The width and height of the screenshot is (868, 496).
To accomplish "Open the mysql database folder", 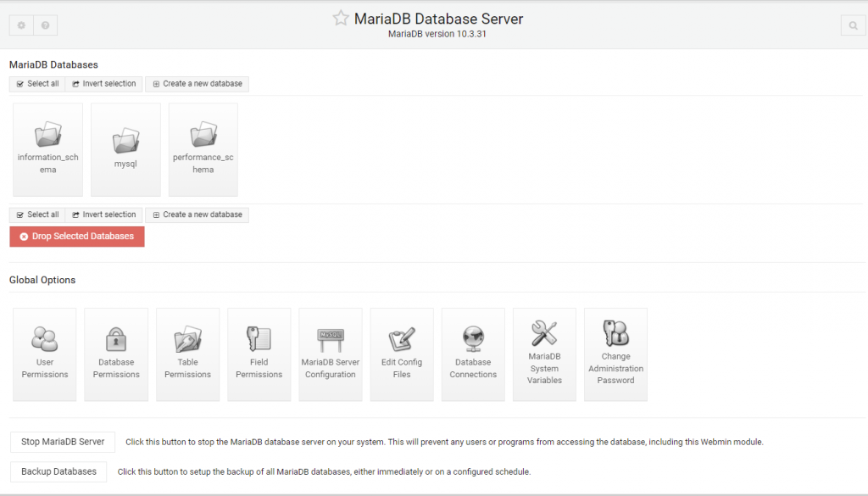I will point(125,140).
